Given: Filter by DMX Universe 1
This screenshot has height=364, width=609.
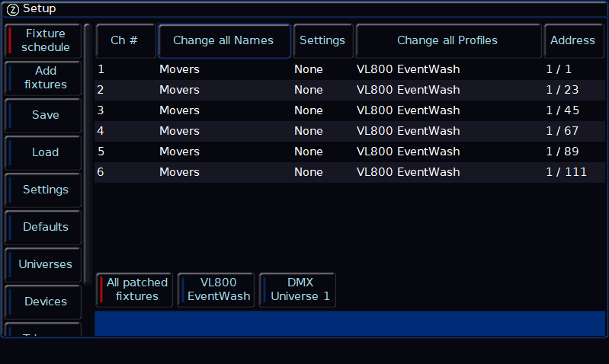Looking at the screenshot, I should coord(297,289).
